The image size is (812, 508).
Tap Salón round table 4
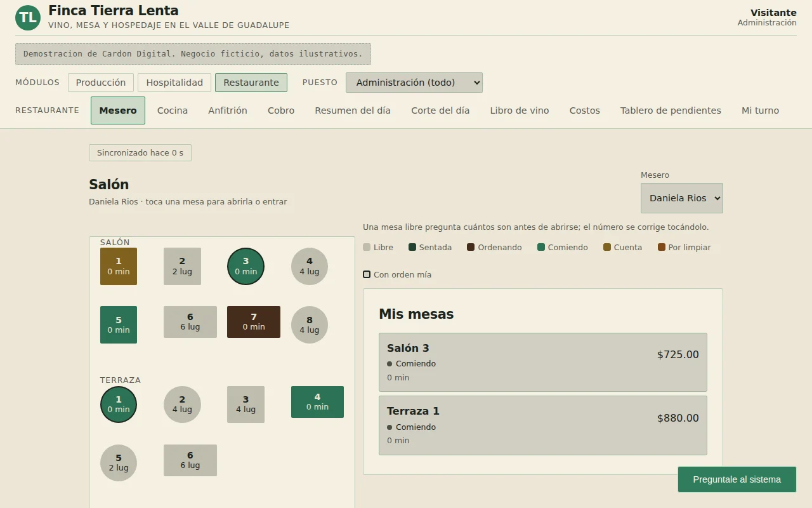[x=310, y=266]
